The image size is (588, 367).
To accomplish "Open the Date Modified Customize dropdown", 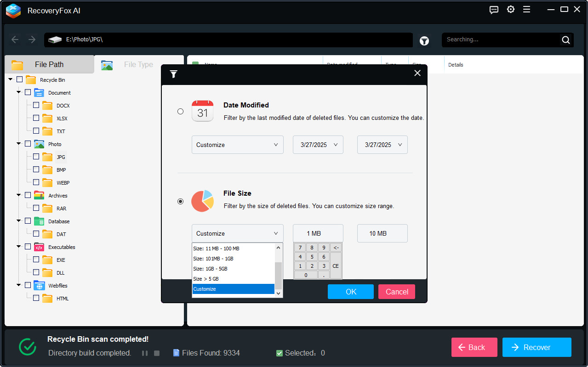I will [x=238, y=145].
